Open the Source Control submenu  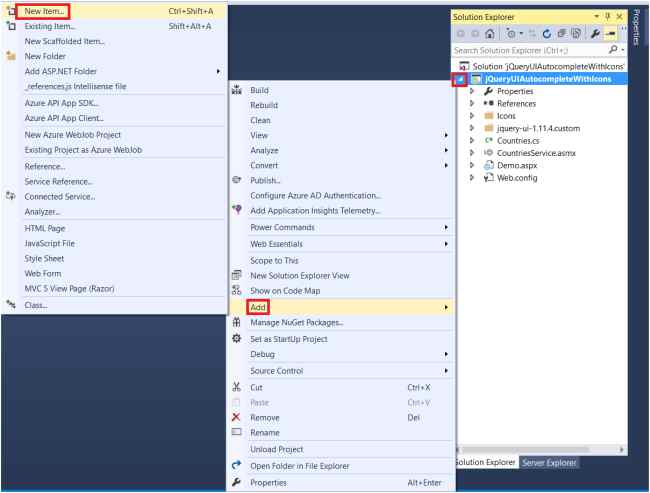tap(341, 371)
